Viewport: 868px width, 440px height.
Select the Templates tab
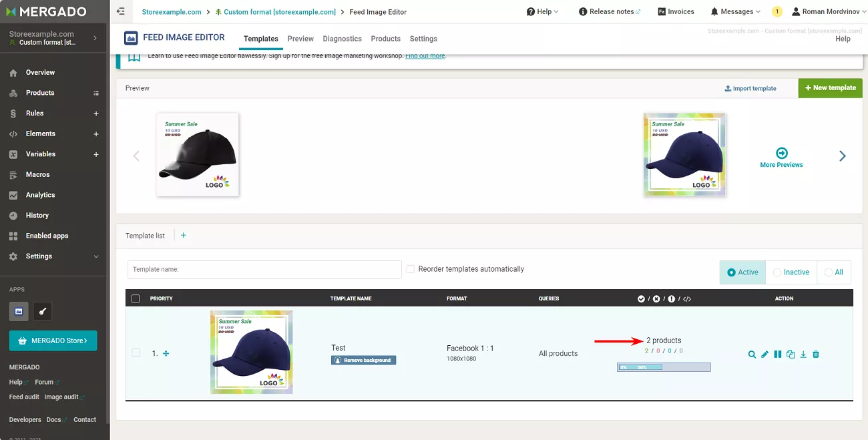click(261, 39)
